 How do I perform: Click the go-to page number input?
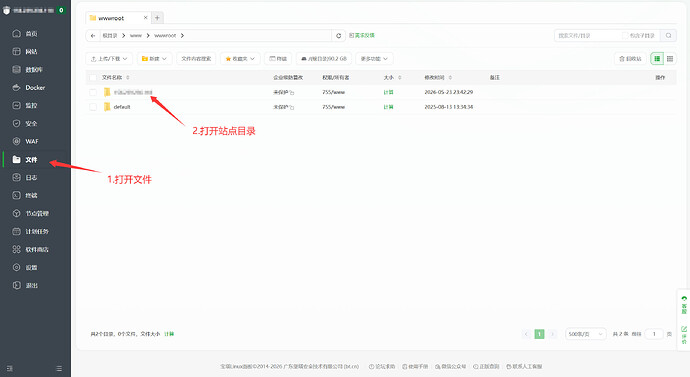click(654, 334)
